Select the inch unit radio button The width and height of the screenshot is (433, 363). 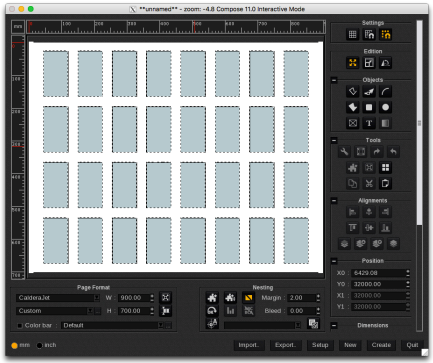coord(39,345)
